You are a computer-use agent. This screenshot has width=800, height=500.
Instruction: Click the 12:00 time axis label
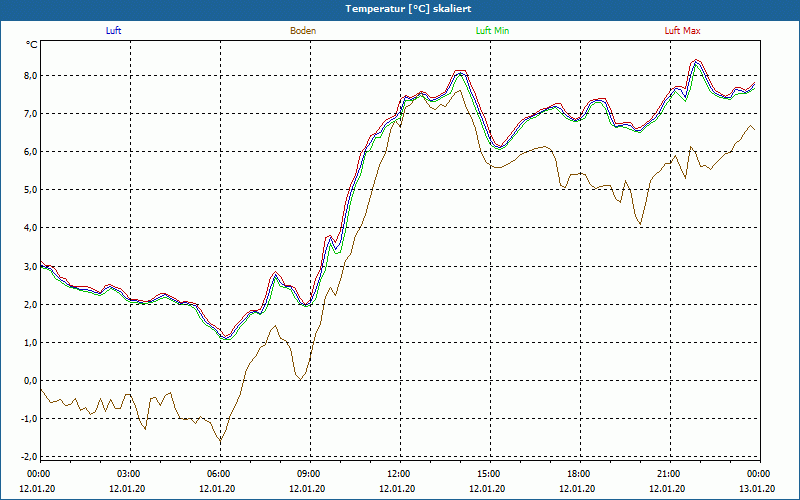(400, 474)
